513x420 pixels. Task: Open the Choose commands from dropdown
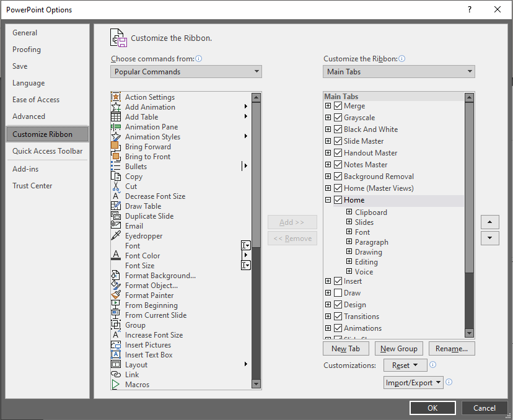[x=186, y=72]
